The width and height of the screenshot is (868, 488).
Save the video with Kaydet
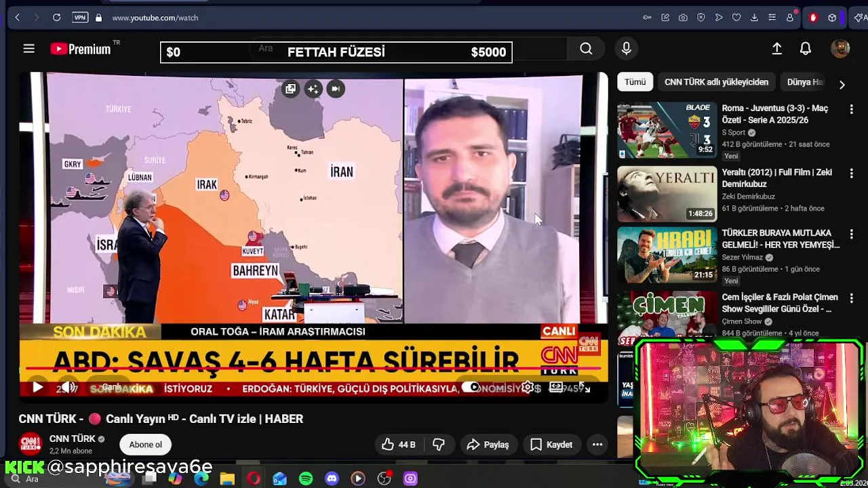[x=551, y=445]
